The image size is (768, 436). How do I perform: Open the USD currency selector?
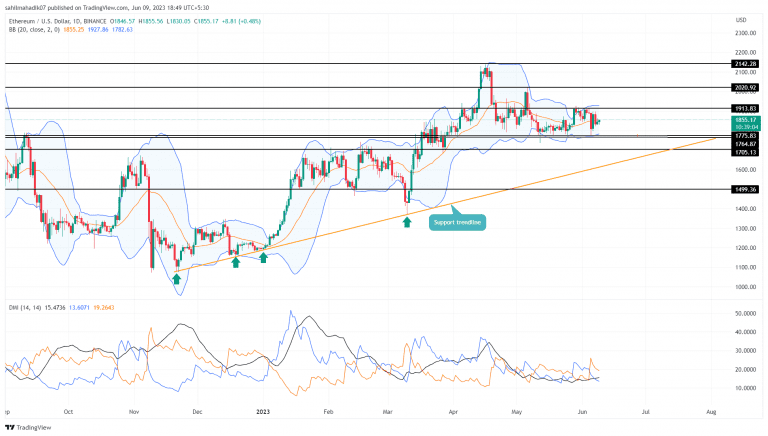pos(740,19)
